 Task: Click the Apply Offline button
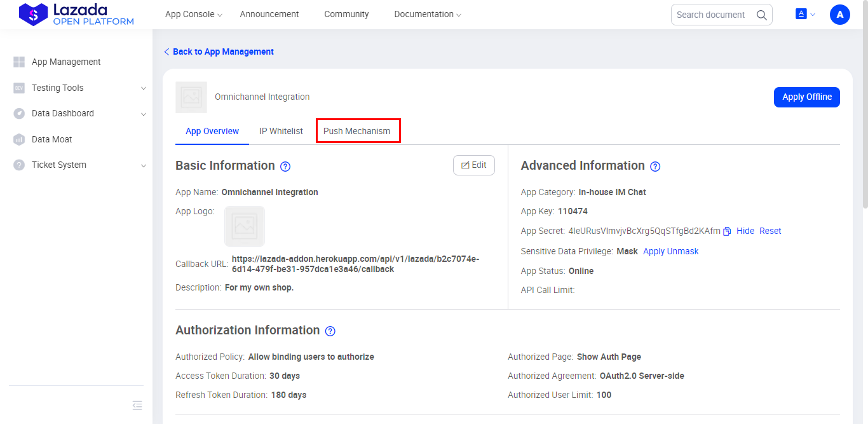(807, 97)
